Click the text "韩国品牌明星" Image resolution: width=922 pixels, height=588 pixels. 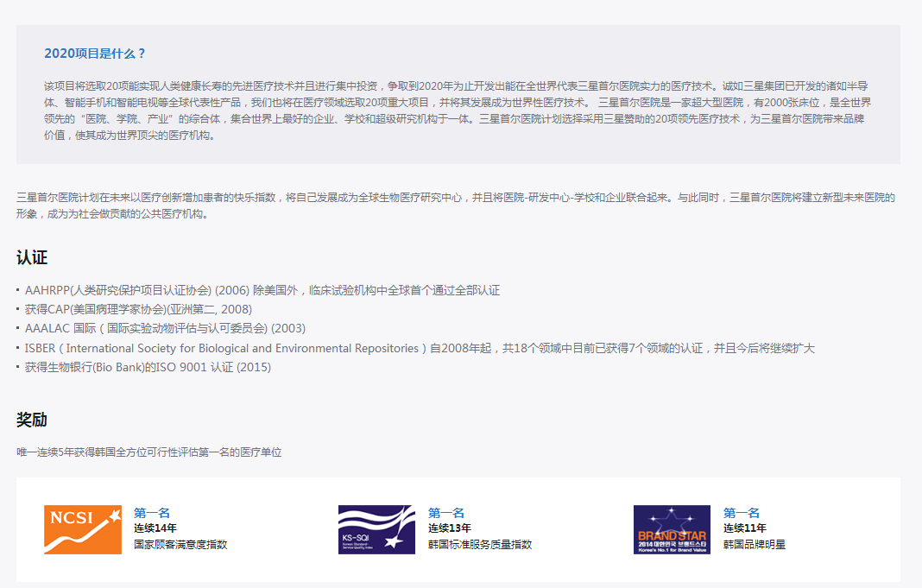(x=755, y=545)
